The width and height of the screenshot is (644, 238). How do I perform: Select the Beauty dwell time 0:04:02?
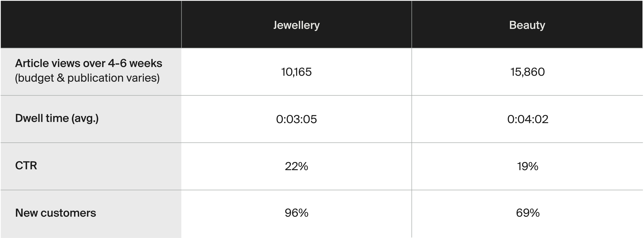pyautogui.click(x=528, y=119)
